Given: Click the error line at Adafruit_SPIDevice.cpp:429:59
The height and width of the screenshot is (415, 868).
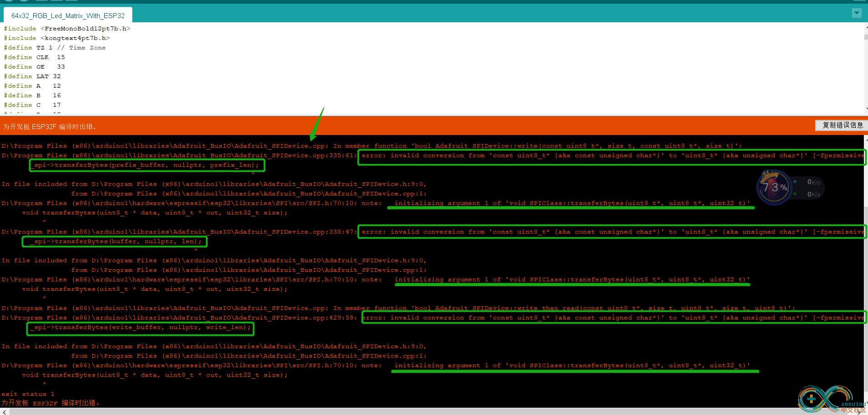Looking at the screenshot, I should (x=433, y=318).
